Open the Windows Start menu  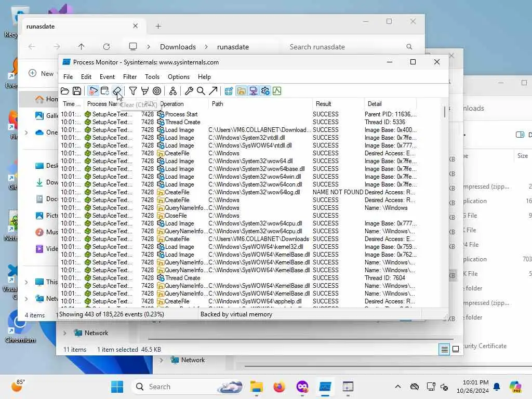pos(117,387)
